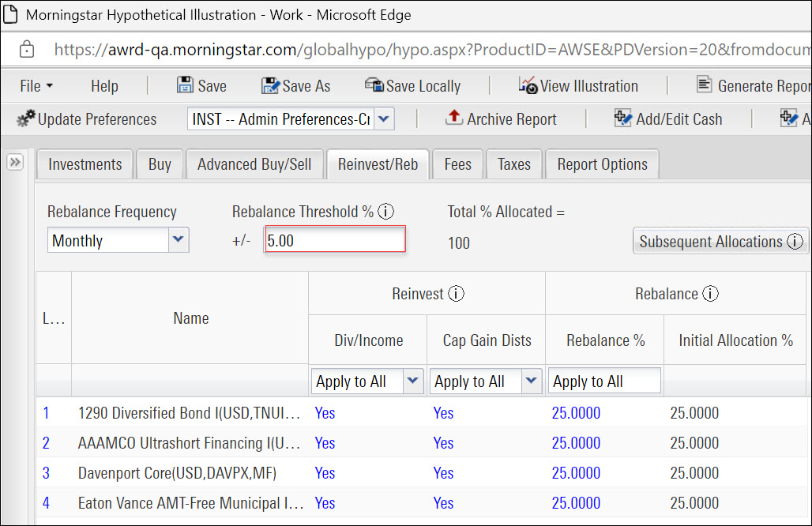Open the Fees tab
The width and height of the screenshot is (812, 526).
pos(458,164)
